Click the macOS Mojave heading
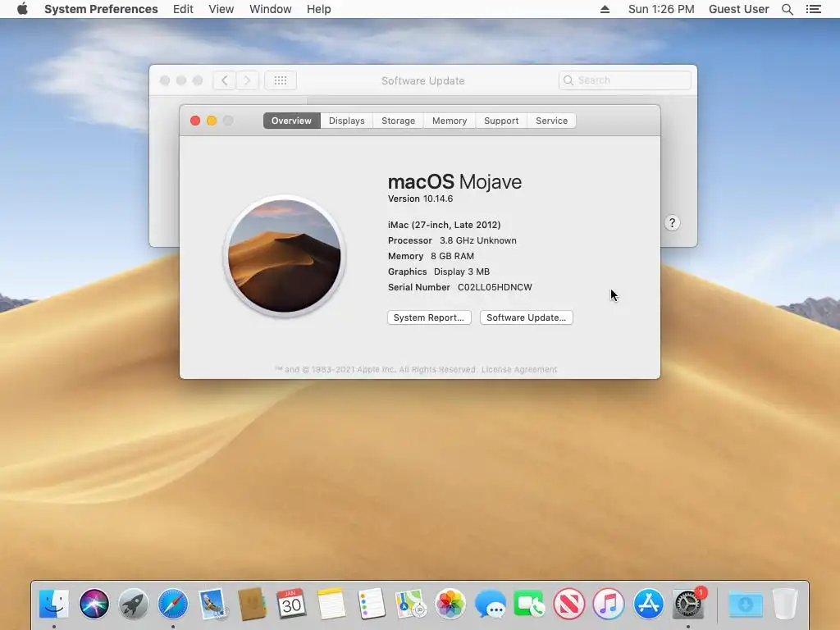Screen dimensions: 840x630 pos(454,181)
